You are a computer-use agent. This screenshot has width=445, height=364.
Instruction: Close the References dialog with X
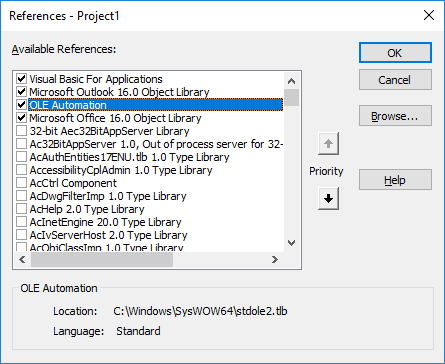pyautogui.click(x=429, y=15)
